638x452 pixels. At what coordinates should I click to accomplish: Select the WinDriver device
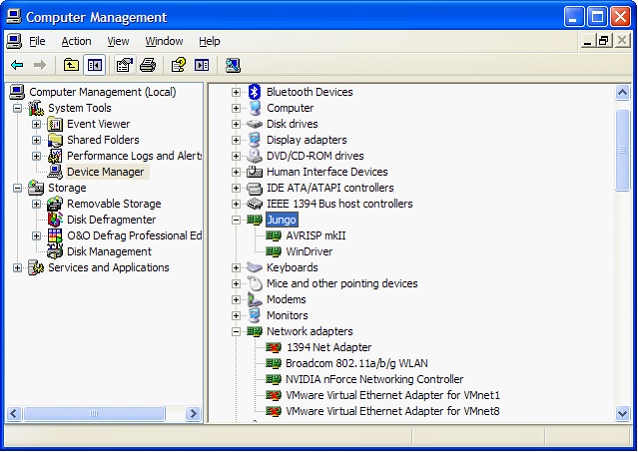pyautogui.click(x=309, y=251)
